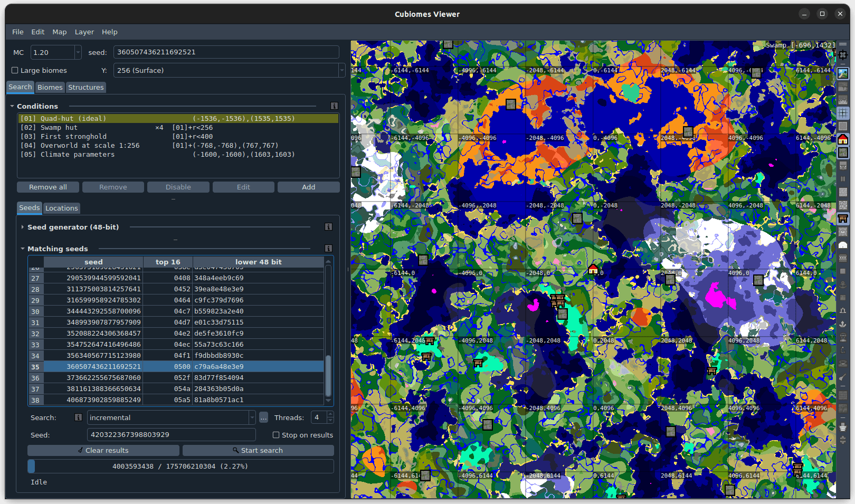This screenshot has width=855, height=504.
Task: Switch to the Structures tab
Action: click(x=86, y=87)
